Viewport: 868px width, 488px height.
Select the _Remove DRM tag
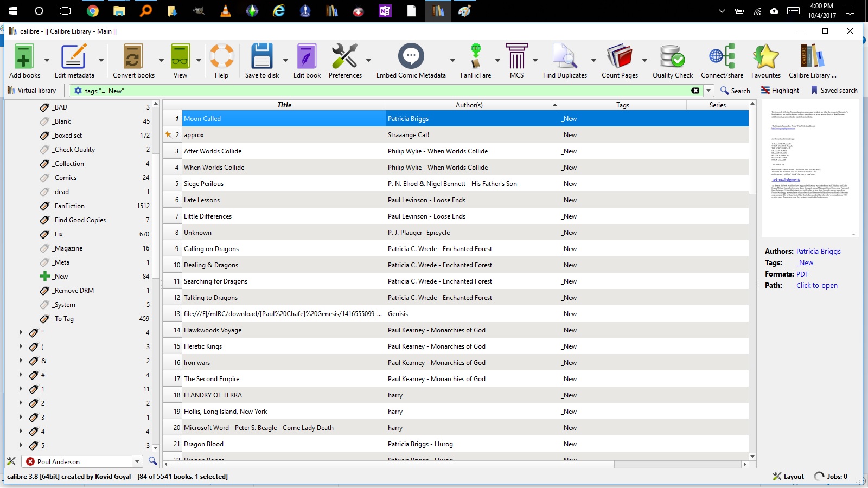73,291
